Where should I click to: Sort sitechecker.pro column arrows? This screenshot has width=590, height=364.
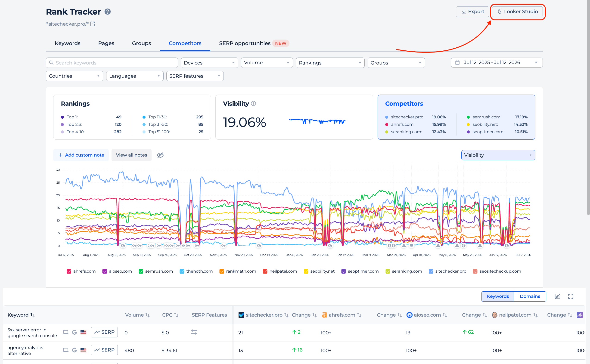click(286, 315)
